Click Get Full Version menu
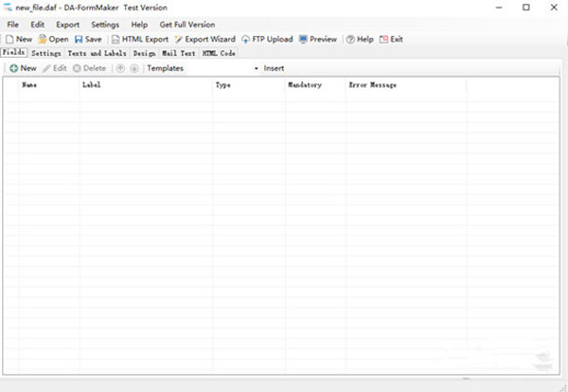The height and width of the screenshot is (392, 568). pos(187,25)
